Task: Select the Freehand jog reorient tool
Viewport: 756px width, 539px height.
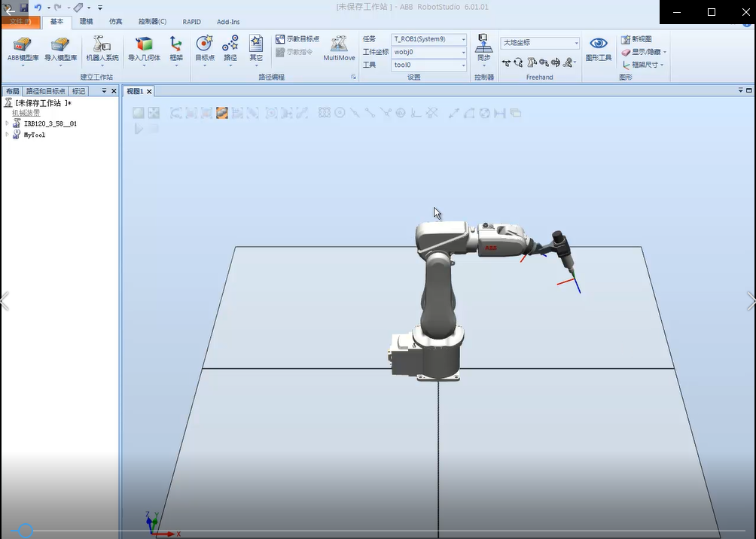Action: (x=556, y=62)
